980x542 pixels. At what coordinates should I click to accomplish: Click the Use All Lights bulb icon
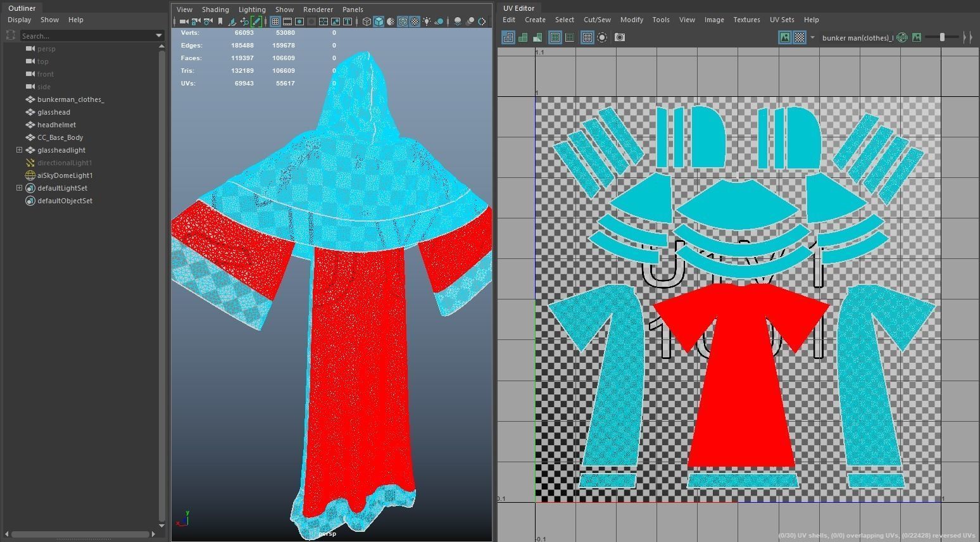click(x=427, y=22)
